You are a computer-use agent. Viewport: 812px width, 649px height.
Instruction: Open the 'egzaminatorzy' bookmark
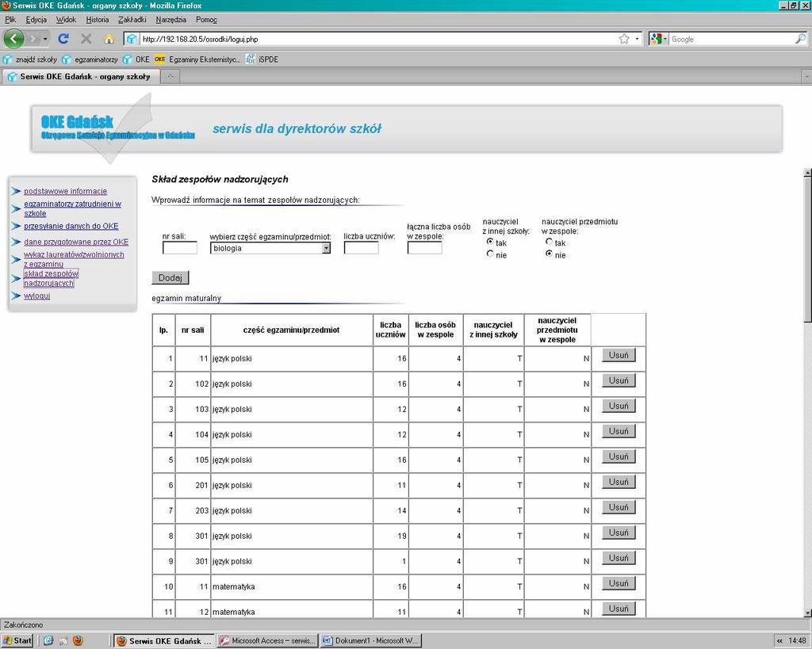click(x=90, y=59)
